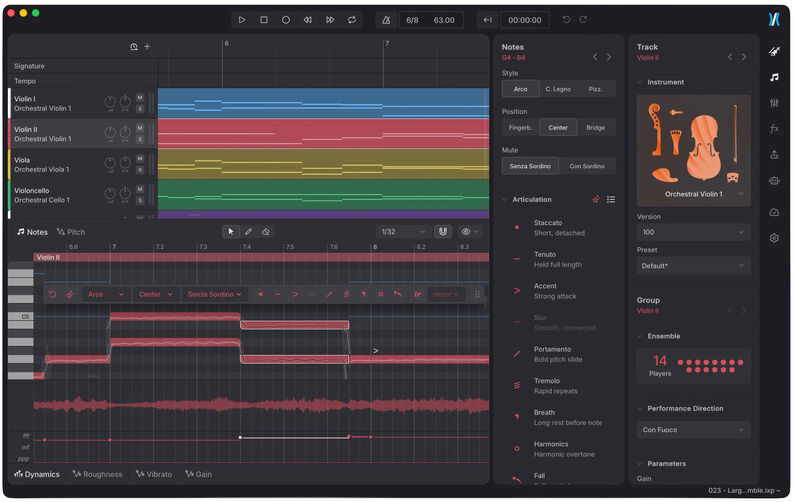
Task: Open the Default* preset dropdown
Action: pyautogui.click(x=693, y=265)
